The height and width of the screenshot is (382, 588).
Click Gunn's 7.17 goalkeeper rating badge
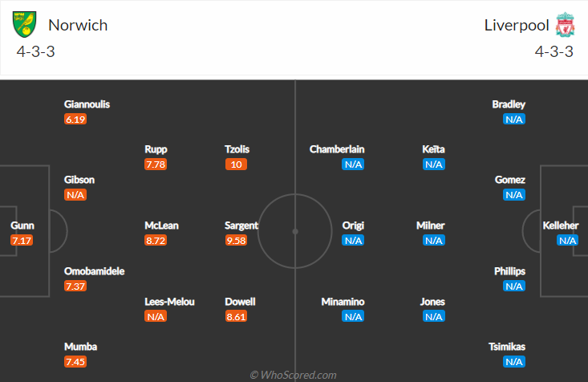pyautogui.click(x=22, y=240)
